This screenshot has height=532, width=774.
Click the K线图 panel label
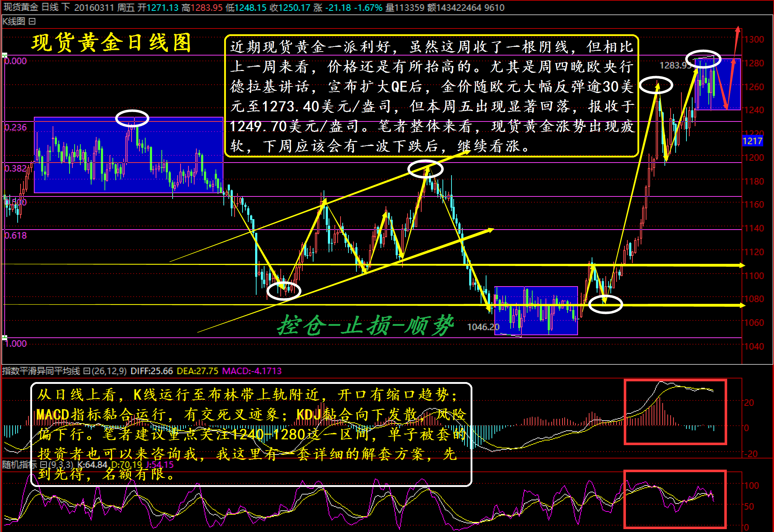14,22
